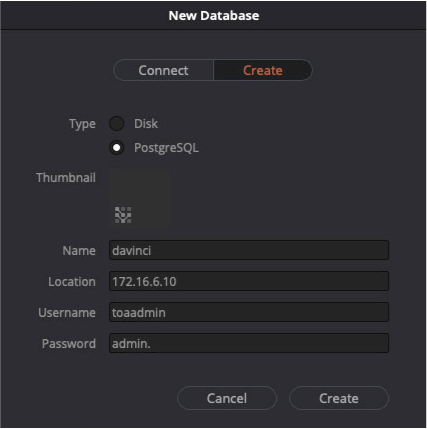Screen dimensions: 427x429
Task: Focus the Name field containing davinci
Action: 249,250
